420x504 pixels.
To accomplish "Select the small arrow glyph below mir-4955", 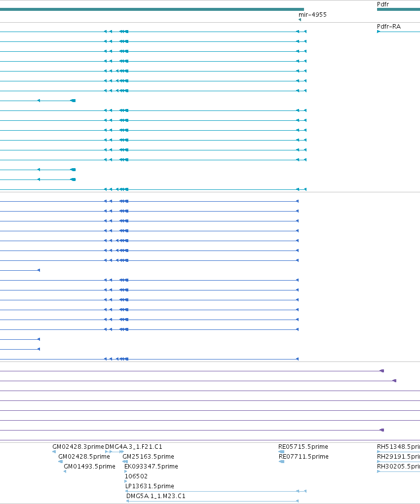I will point(300,20).
